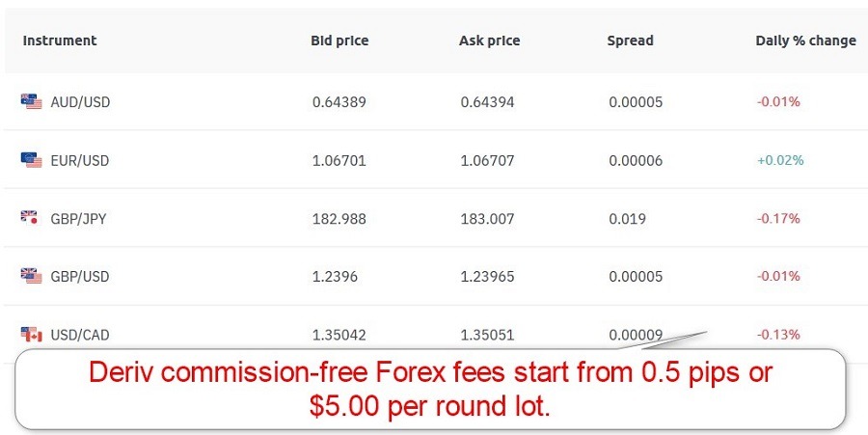Open the EUR/USD instrument

[80, 161]
